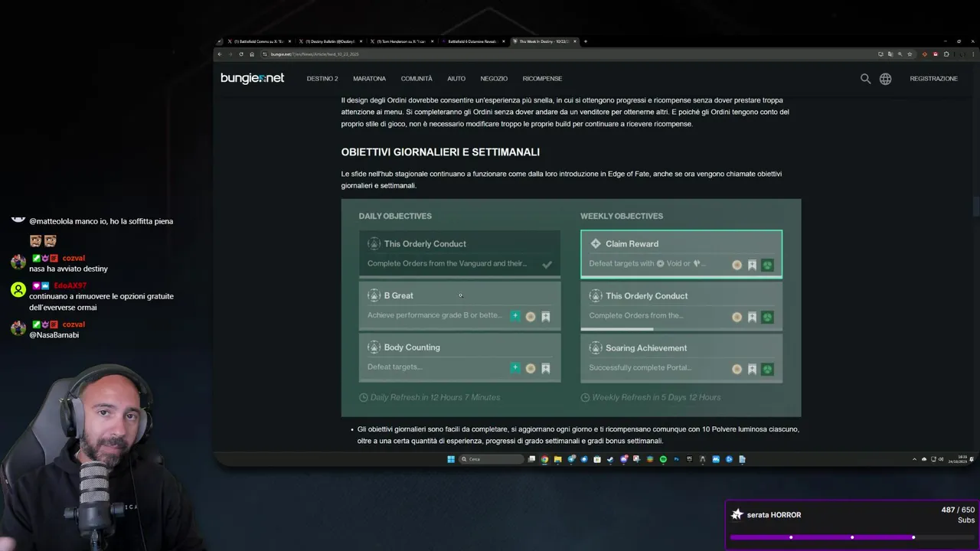
Task: Click the @NasaBarnabi chat message
Action: click(x=54, y=334)
